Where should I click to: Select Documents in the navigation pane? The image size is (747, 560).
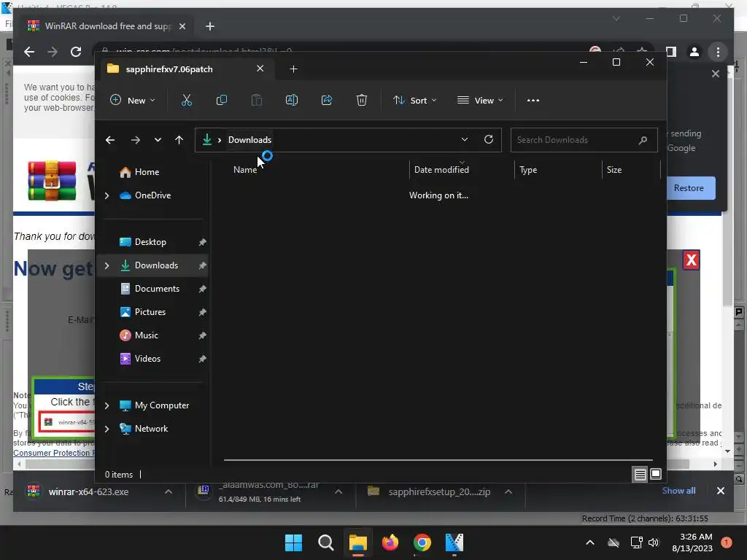pos(157,289)
